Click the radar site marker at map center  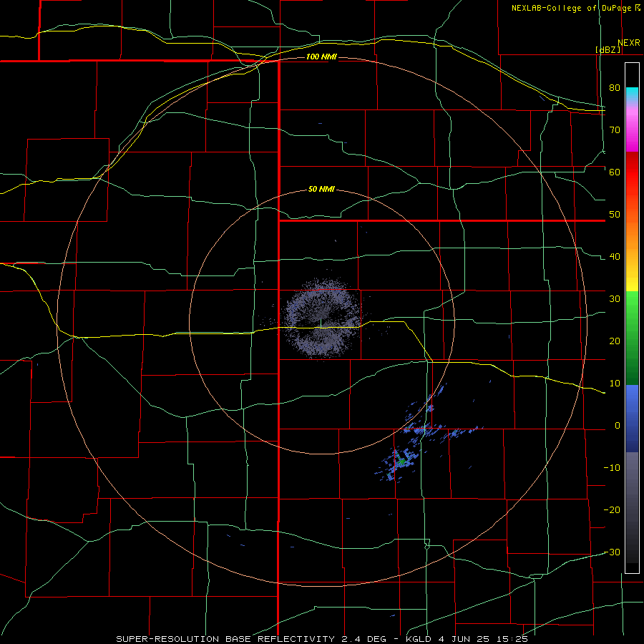tap(321, 323)
